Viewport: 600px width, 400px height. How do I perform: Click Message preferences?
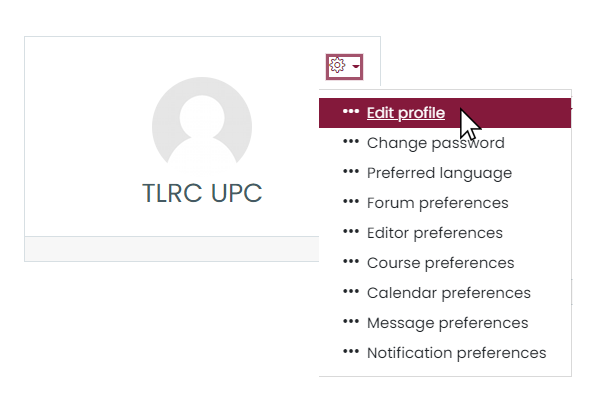point(447,323)
